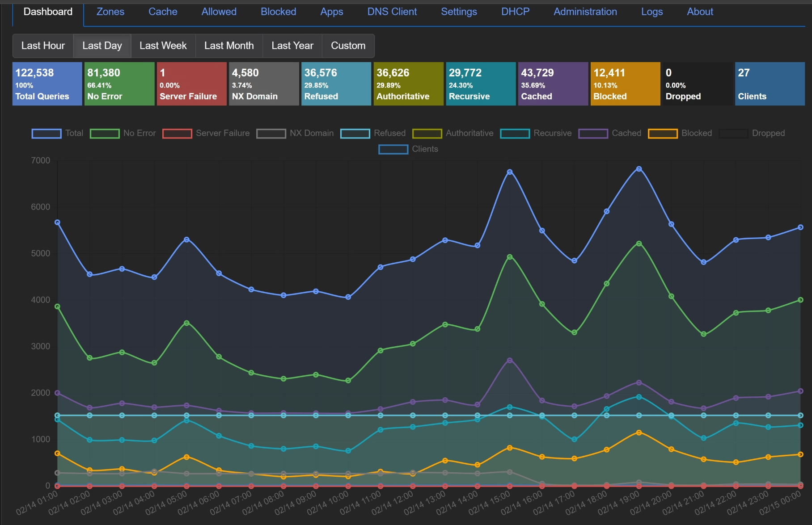
Task: Choose the Custom time range
Action: (348, 46)
